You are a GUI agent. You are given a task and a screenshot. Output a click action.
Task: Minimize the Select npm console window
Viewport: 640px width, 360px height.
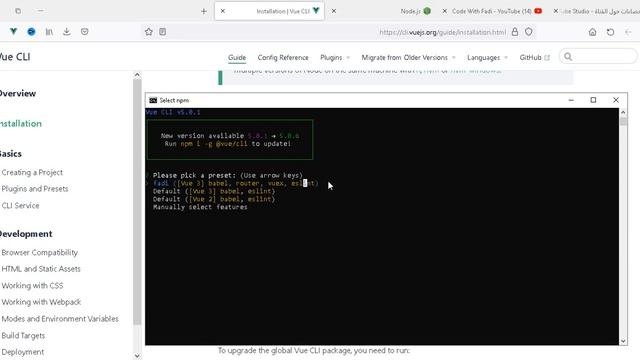tap(571, 100)
